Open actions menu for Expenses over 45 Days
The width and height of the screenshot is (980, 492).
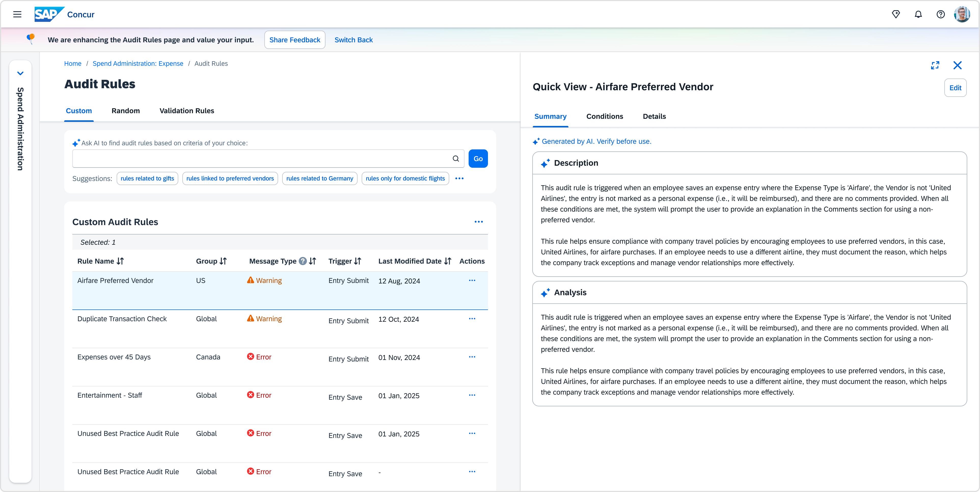tap(472, 357)
